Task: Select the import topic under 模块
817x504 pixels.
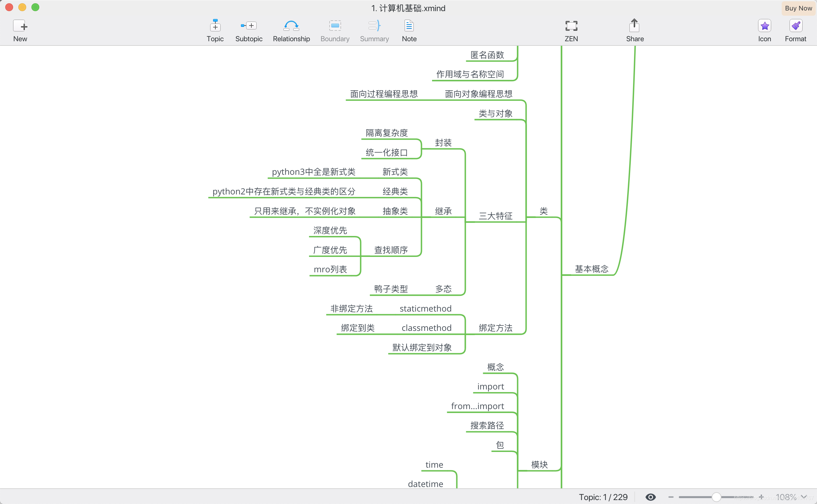Action: click(490, 386)
